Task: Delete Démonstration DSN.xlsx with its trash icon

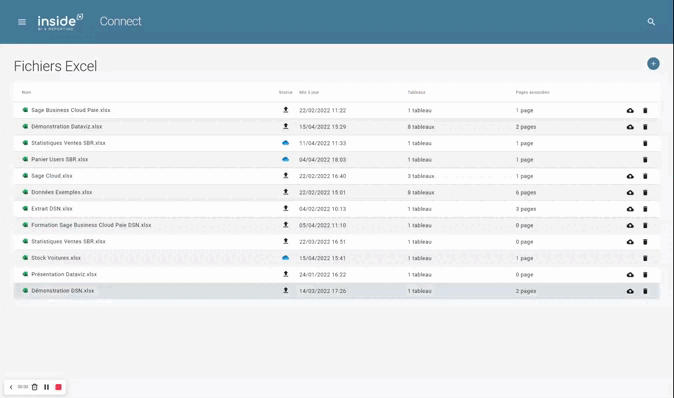Action: tap(645, 291)
